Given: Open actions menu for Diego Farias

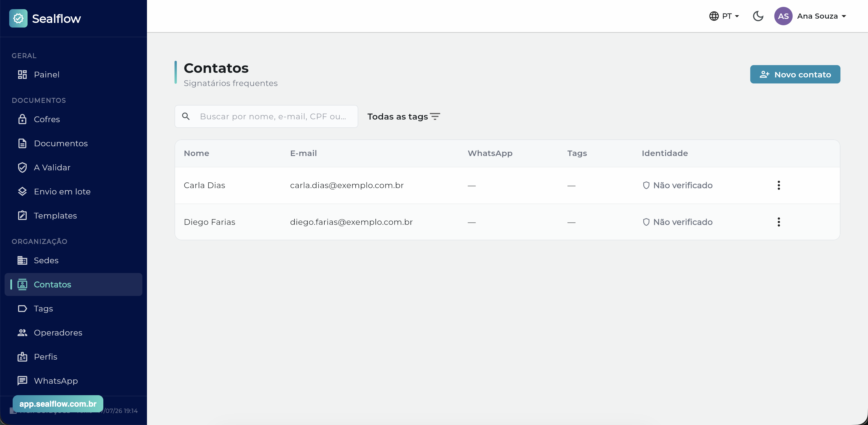Looking at the screenshot, I should [778, 222].
